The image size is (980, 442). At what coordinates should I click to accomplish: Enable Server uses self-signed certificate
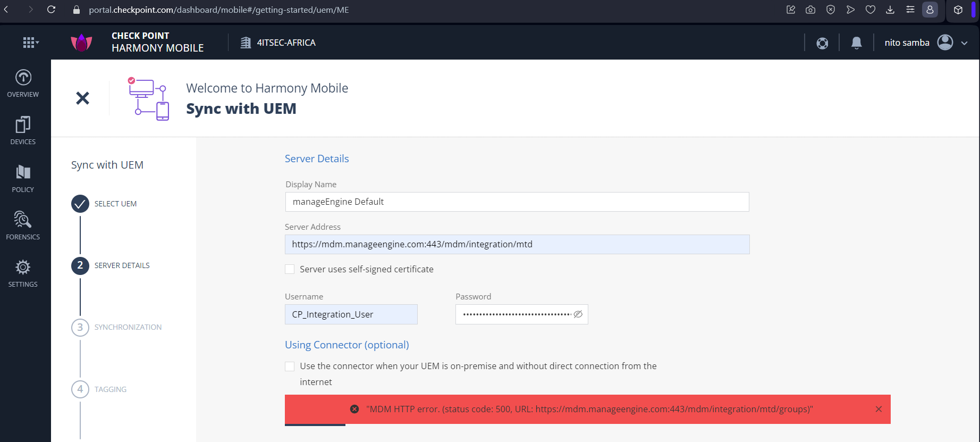[x=290, y=269]
